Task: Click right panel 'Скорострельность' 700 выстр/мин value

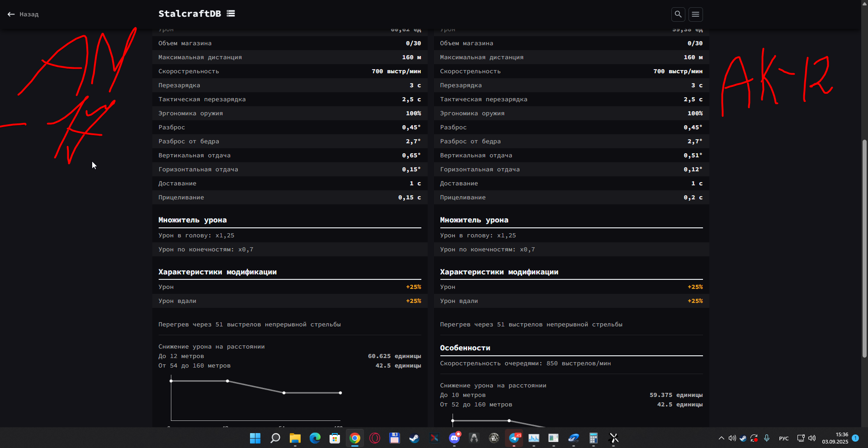Action: click(678, 71)
